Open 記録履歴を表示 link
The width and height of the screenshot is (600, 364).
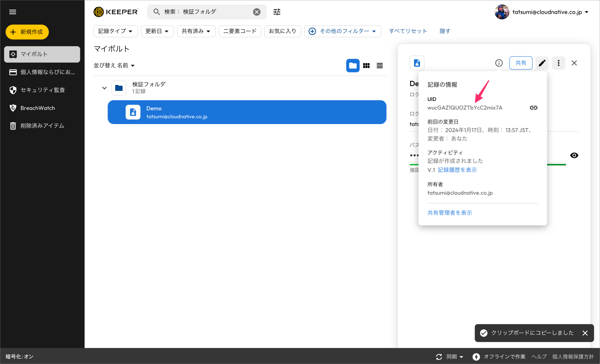[x=457, y=170]
